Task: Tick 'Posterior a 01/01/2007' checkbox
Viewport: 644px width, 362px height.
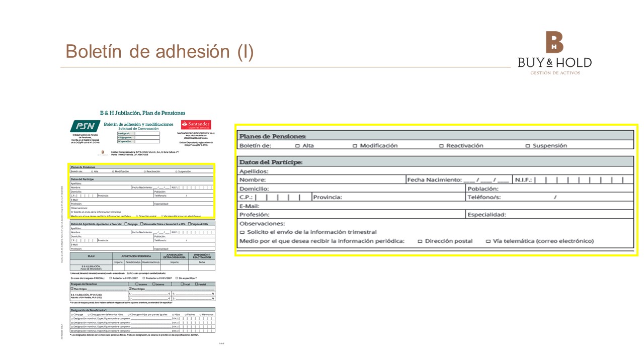Action: click(x=144, y=278)
